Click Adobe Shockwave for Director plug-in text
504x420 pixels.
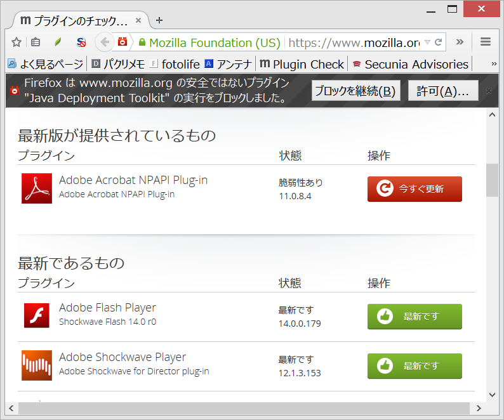[134, 371]
